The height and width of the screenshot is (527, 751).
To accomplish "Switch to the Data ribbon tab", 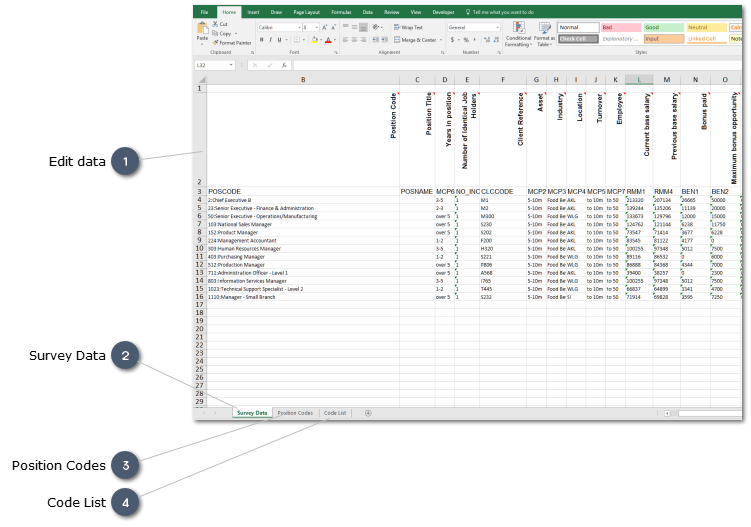I will tap(367, 12).
